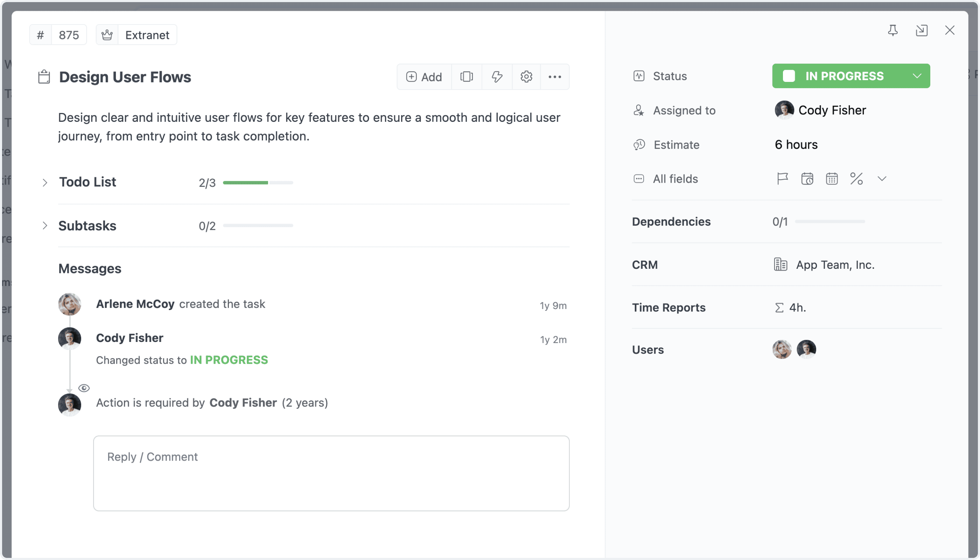
Task: Click the sigma sum icon
Action: 779,308
